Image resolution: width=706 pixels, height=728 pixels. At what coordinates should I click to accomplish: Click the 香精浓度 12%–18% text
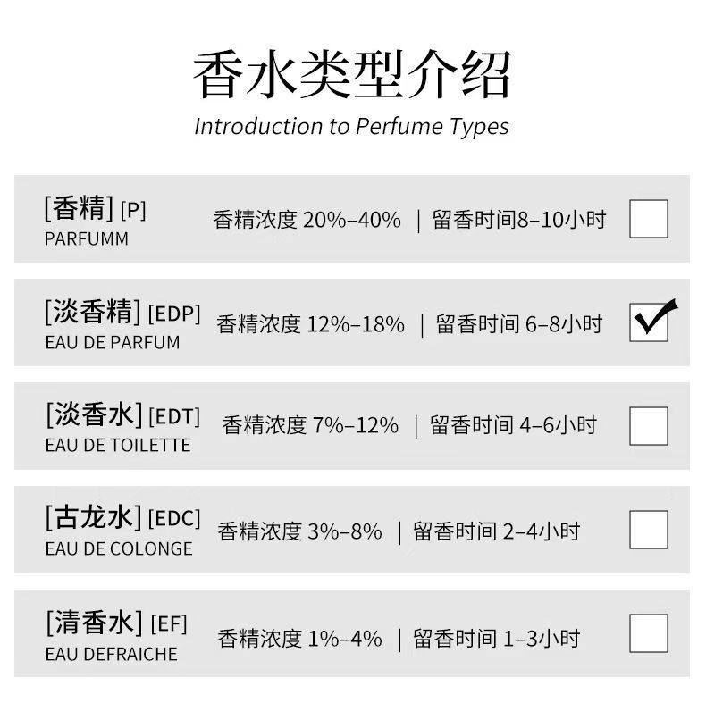pyautogui.click(x=310, y=324)
